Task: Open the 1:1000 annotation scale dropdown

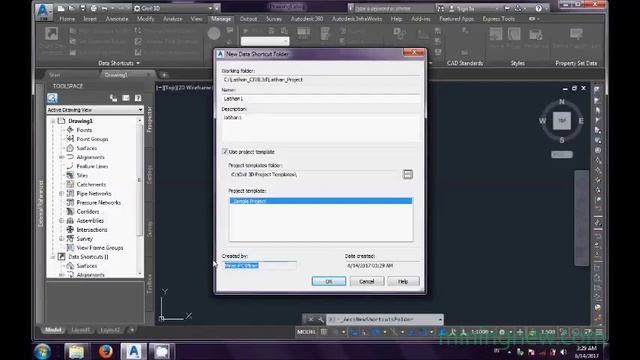Action: coord(482,332)
